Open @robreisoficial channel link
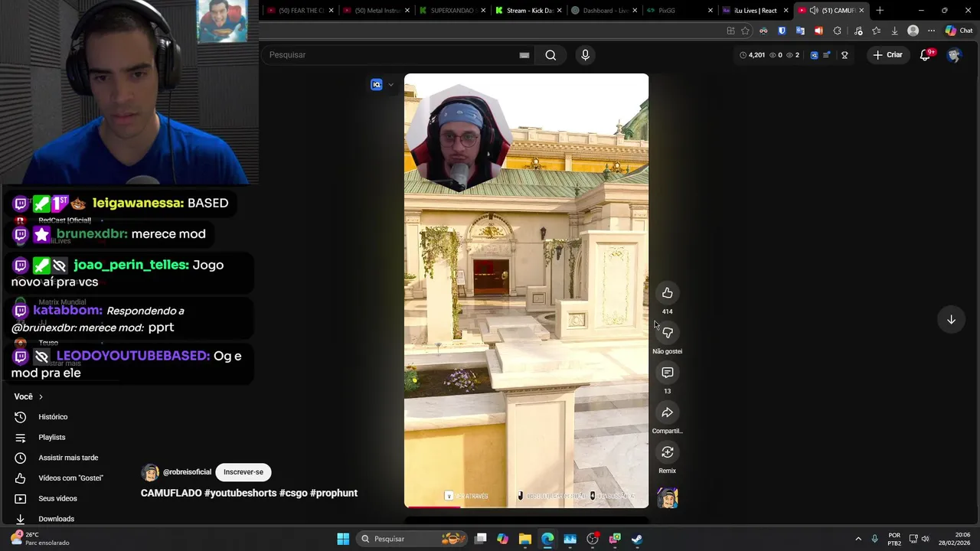This screenshot has height=551, width=980. [187, 472]
